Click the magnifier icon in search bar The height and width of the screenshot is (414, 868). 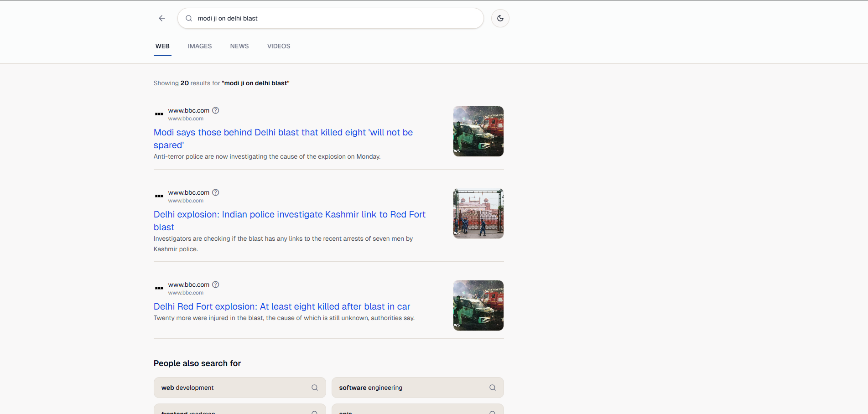tap(189, 18)
